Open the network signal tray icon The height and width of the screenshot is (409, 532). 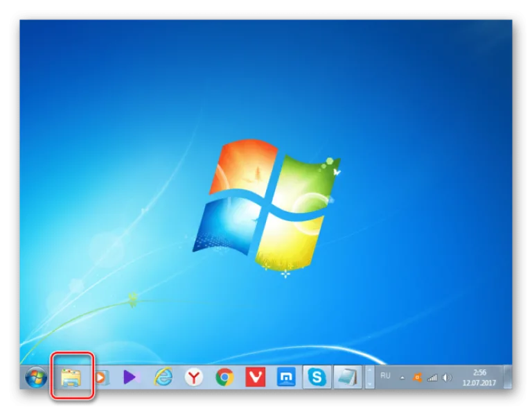click(432, 377)
